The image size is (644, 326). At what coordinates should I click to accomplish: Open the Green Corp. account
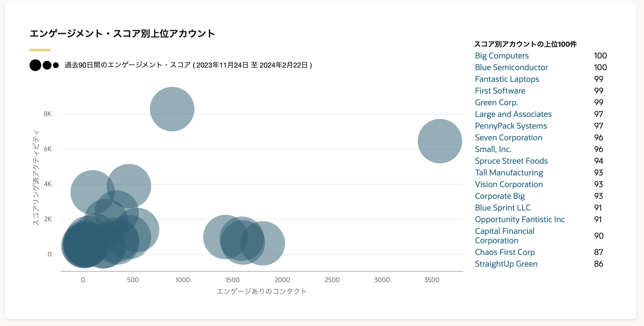(496, 102)
